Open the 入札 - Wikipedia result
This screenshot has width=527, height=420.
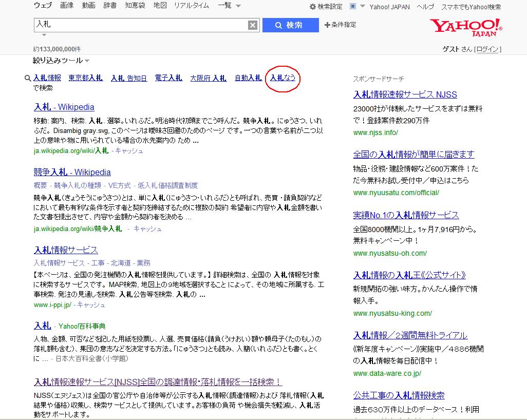click(x=64, y=107)
